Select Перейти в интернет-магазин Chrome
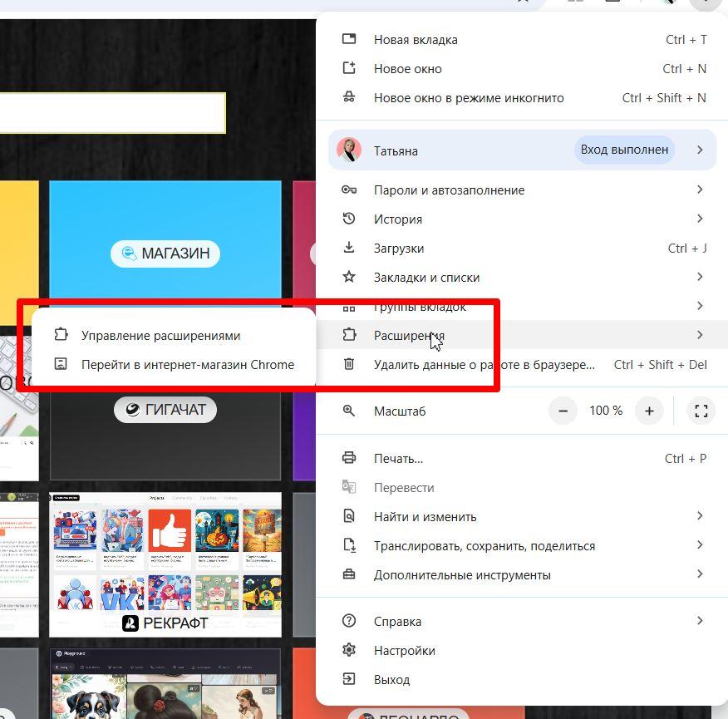The width and height of the screenshot is (728, 719). click(174, 365)
